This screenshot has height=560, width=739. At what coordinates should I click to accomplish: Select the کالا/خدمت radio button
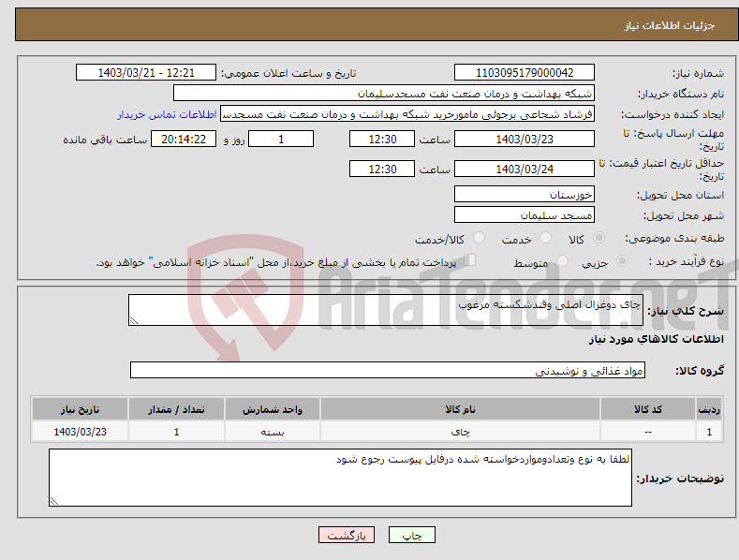[x=479, y=238]
